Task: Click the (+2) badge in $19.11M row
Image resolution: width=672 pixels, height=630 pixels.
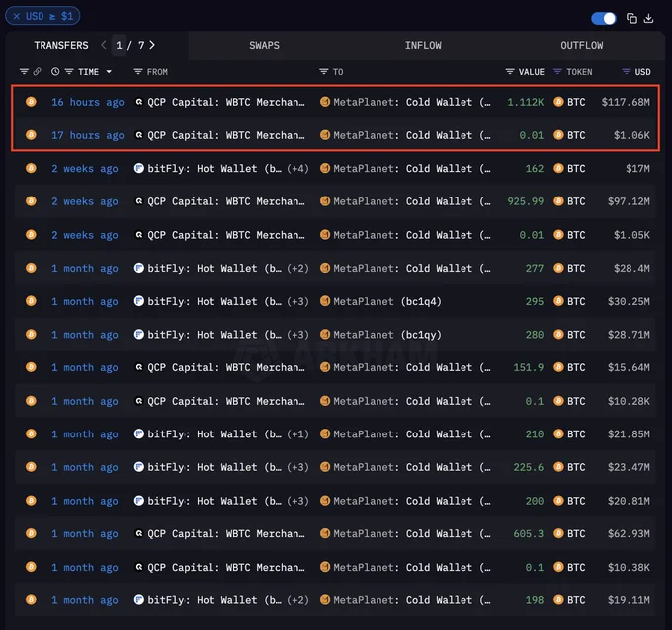Action: tap(297, 600)
